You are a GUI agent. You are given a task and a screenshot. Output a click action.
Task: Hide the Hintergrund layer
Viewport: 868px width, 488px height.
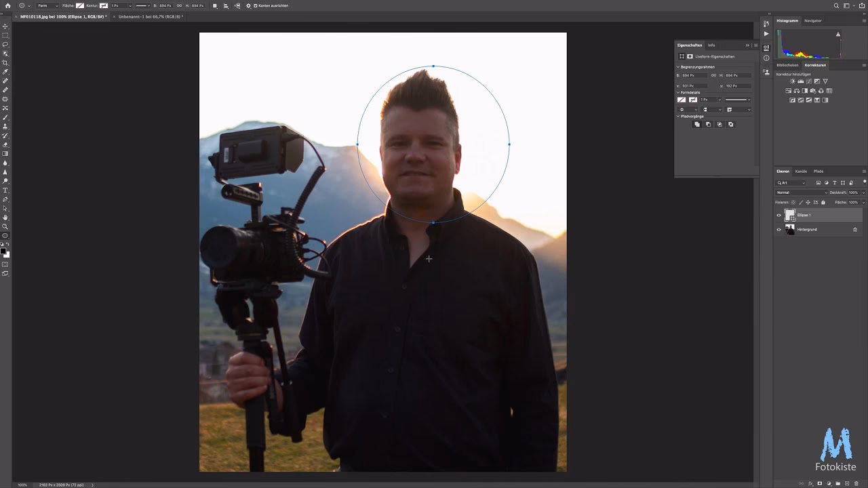coord(778,229)
